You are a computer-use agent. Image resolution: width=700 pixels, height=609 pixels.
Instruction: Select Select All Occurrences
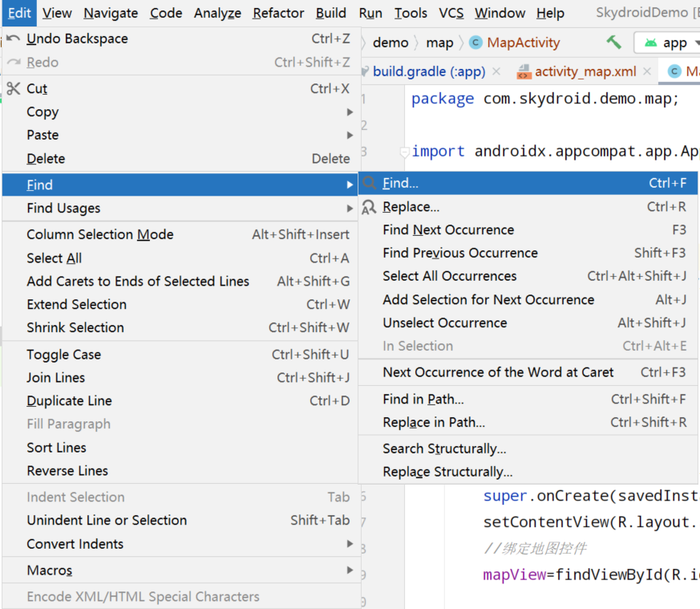528,276
